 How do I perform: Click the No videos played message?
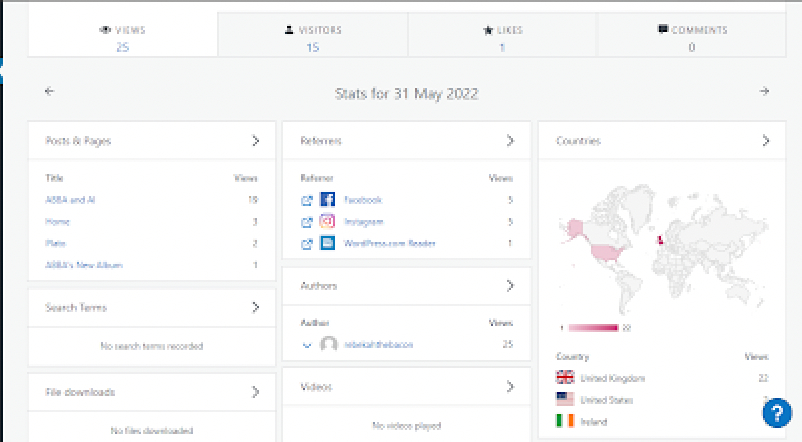[x=407, y=426]
